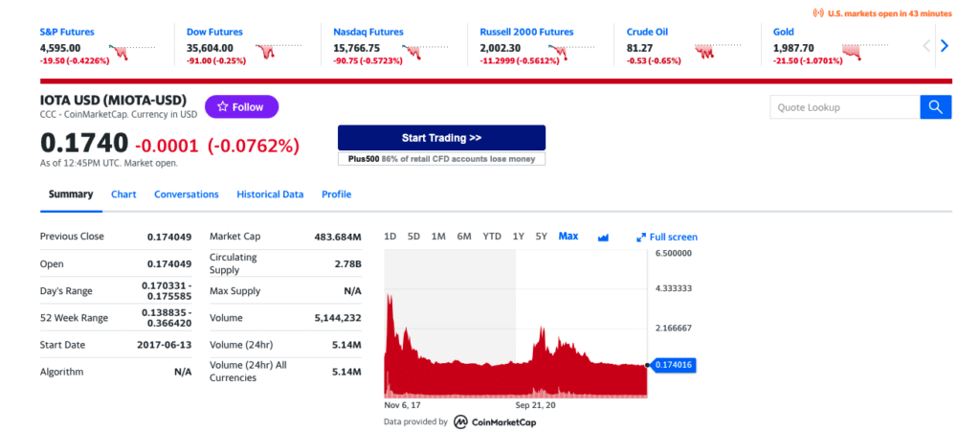Viewport: 980px width, 432px height.
Task: Open the Crude Oil quote link
Action: 647,32
